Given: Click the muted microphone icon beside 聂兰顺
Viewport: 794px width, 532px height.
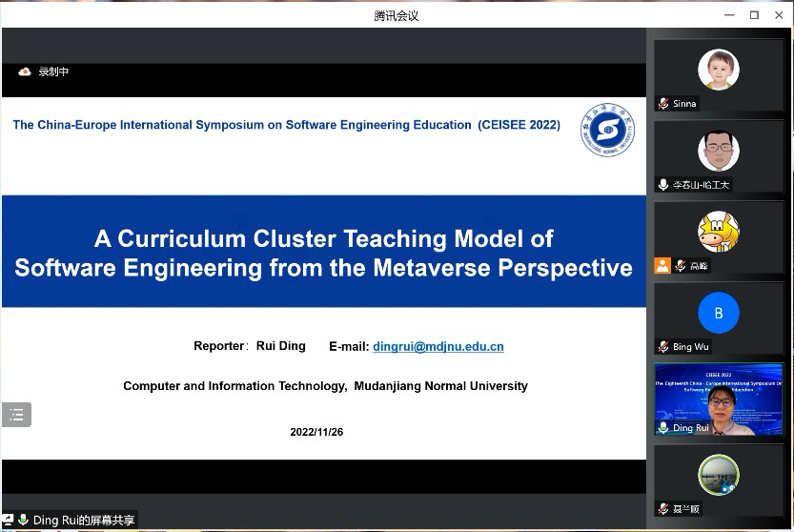Looking at the screenshot, I should click(663, 509).
